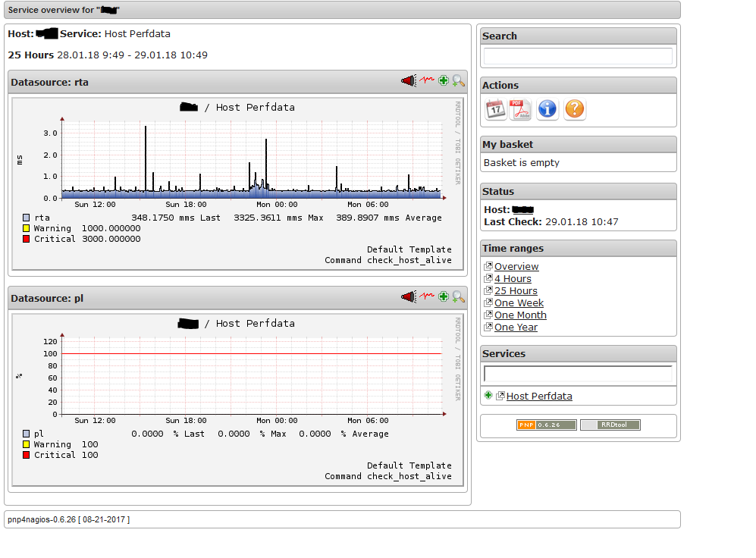Add the pl graph to the basket
The image size is (756, 558).
click(x=443, y=296)
